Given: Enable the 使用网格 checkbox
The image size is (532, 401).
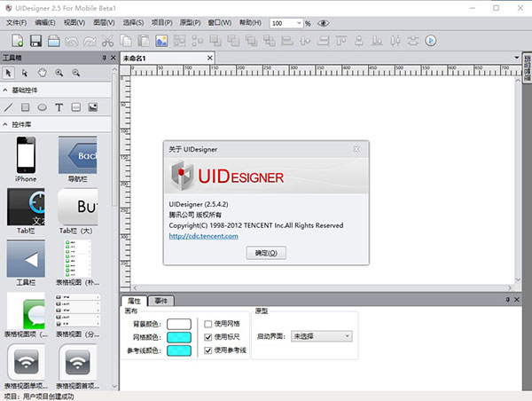Looking at the screenshot, I should 208,324.
